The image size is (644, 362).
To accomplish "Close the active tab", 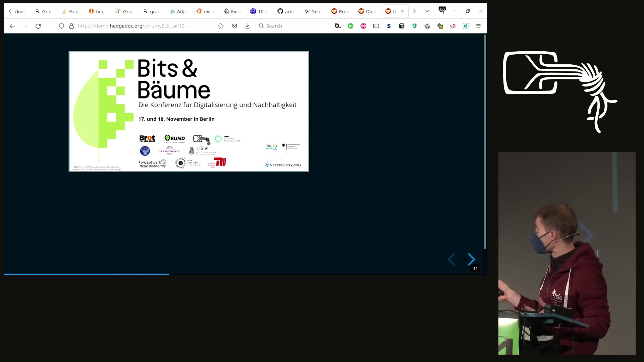I will (x=402, y=11).
